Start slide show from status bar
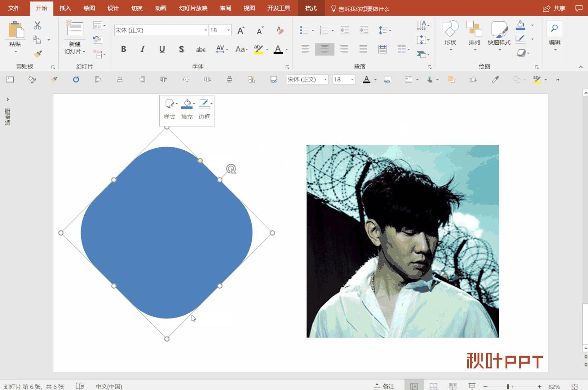 [x=472, y=386]
